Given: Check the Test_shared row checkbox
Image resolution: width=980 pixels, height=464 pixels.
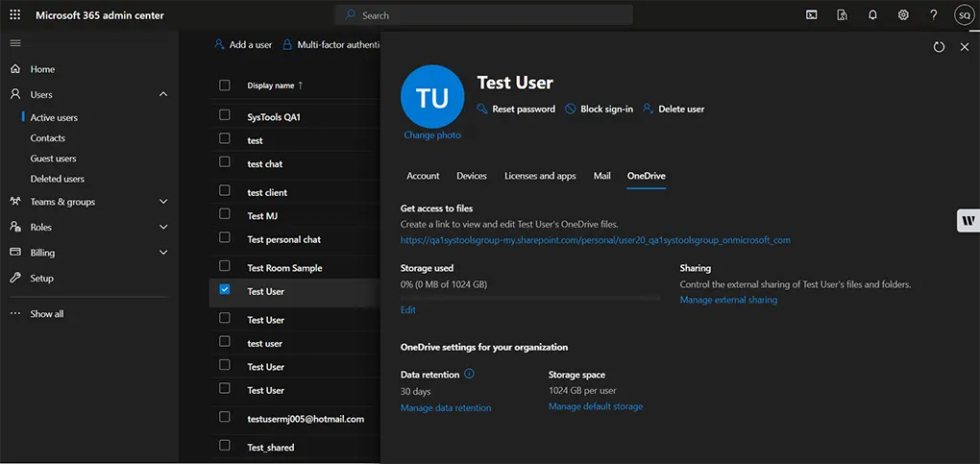Looking at the screenshot, I should (x=225, y=445).
